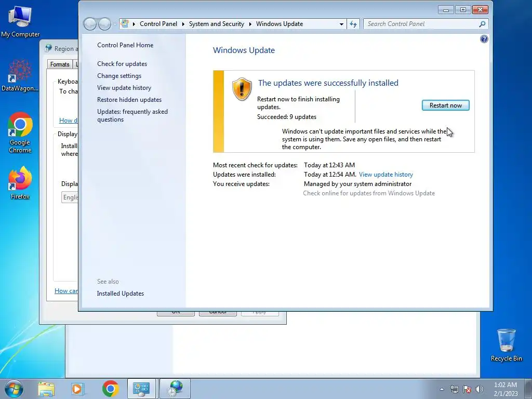The height and width of the screenshot is (399, 532).
Task: Click search magnifier icon in Control Panel
Action: click(482, 24)
